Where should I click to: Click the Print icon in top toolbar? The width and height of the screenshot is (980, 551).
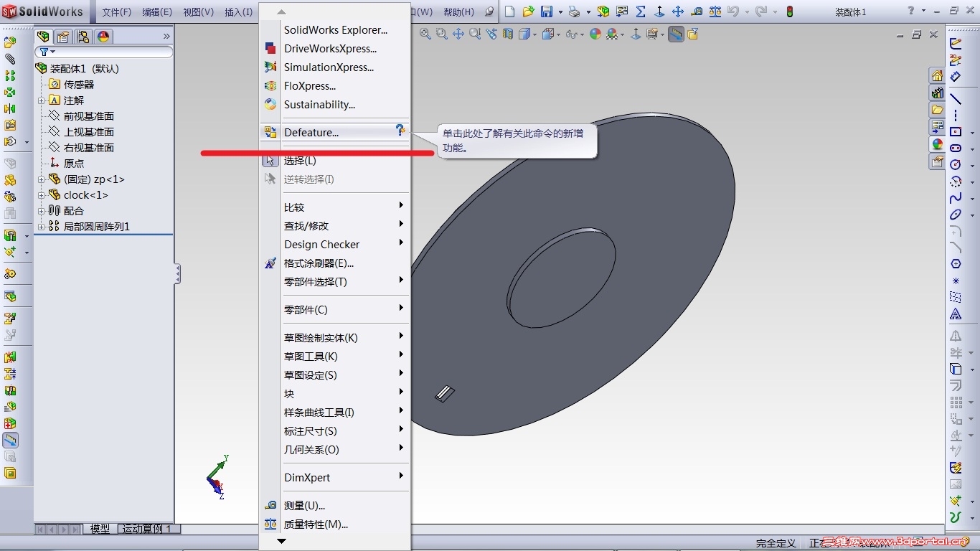click(x=574, y=11)
